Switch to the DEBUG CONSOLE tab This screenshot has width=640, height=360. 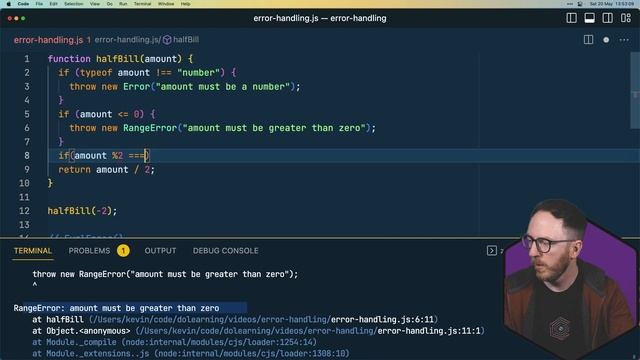[225, 251]
